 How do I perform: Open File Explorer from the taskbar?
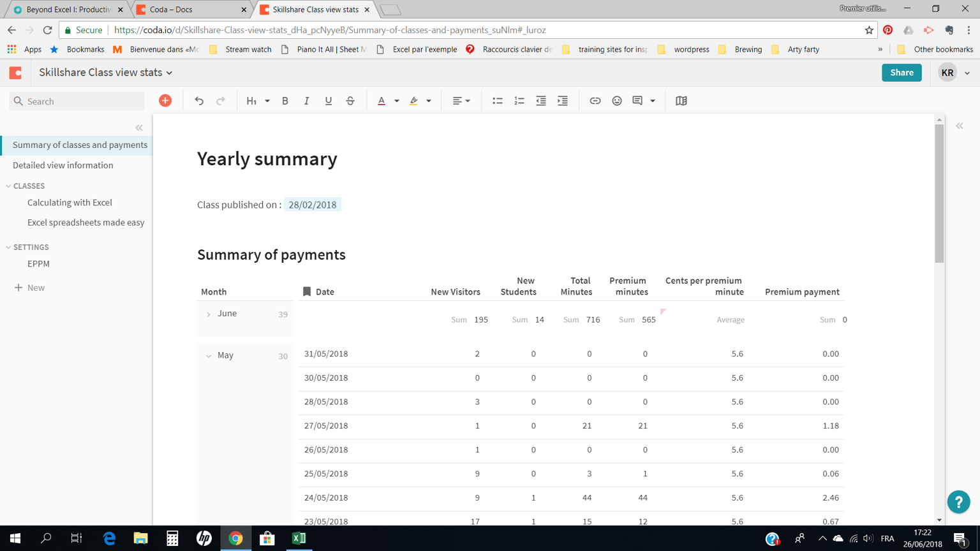pos(140,538)
